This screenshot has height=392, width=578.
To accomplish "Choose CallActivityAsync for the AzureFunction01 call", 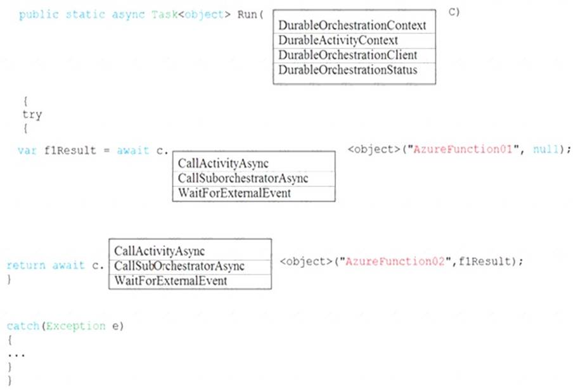I will click(x=219, y=164).
